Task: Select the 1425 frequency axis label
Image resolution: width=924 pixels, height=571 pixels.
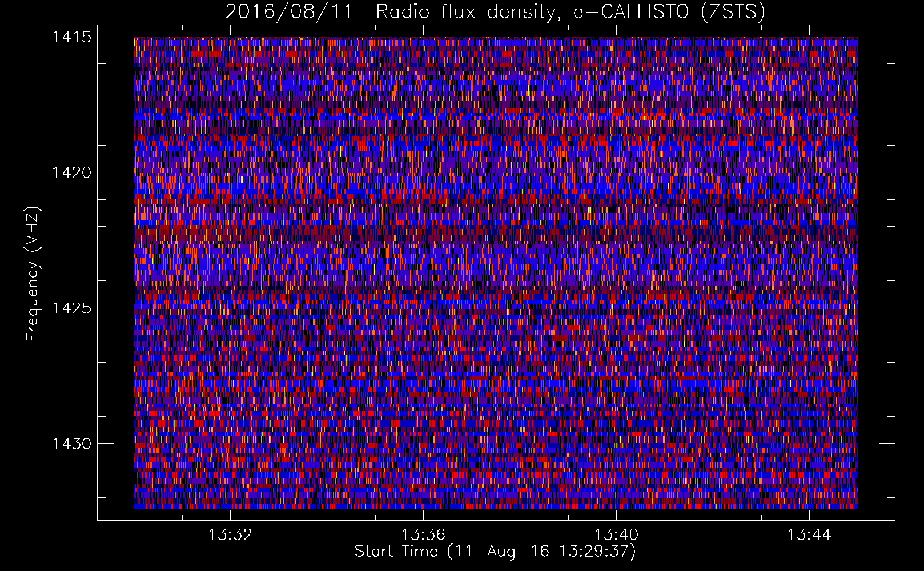Action: 71,308
